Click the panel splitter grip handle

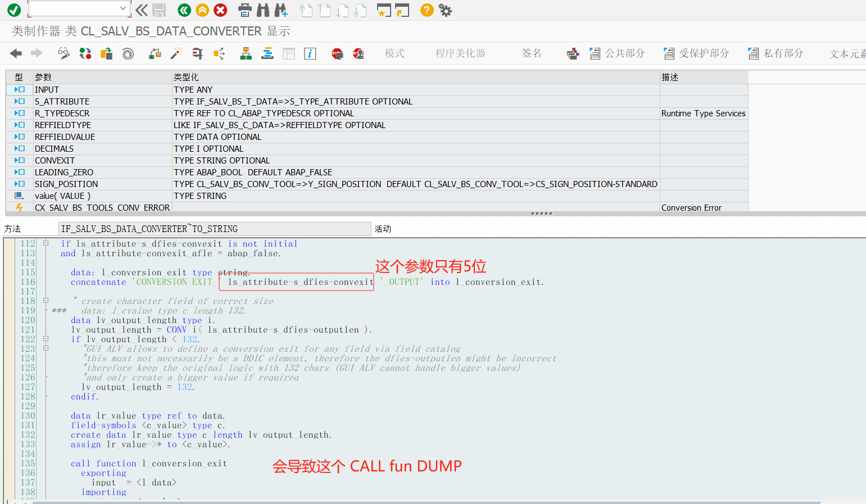(x=542, y=214)
